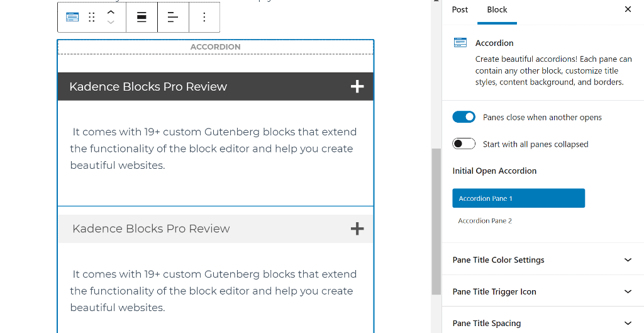The width and height of the screenshot is (644, 333).
Task: Close the settings sidebar with the X
Action: [x=628, y=9]
